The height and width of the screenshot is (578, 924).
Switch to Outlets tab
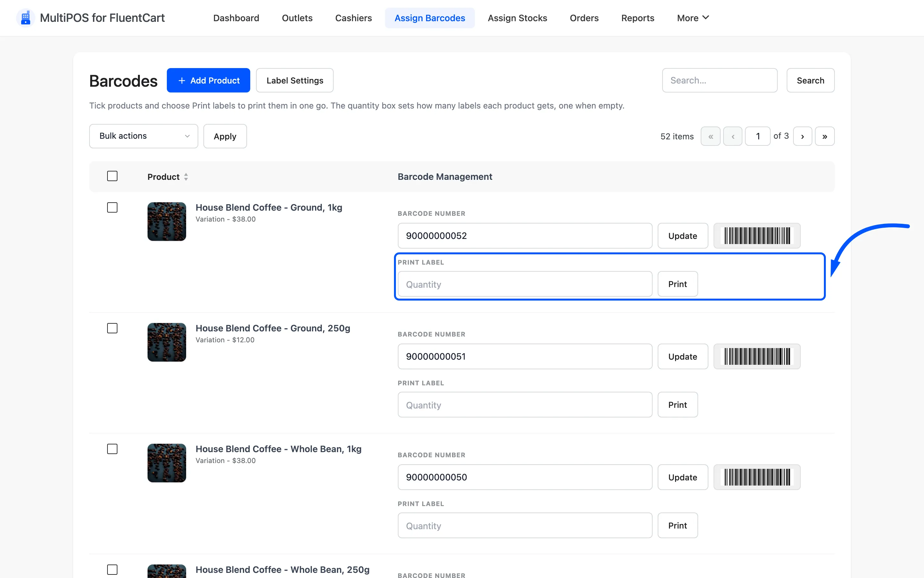pyautogui.click(x=297, y=18)
